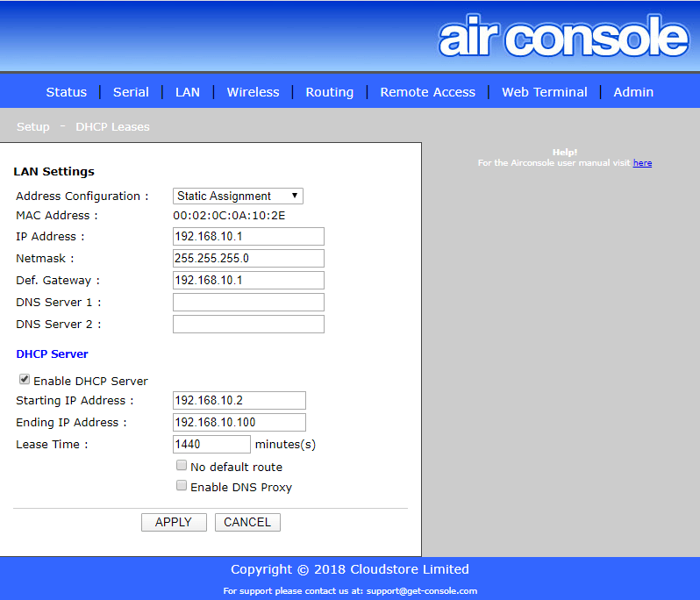The image size is (700, 600).
Task: Check the Enable DNS Proxy checkbox
Action: pos(182,486)
